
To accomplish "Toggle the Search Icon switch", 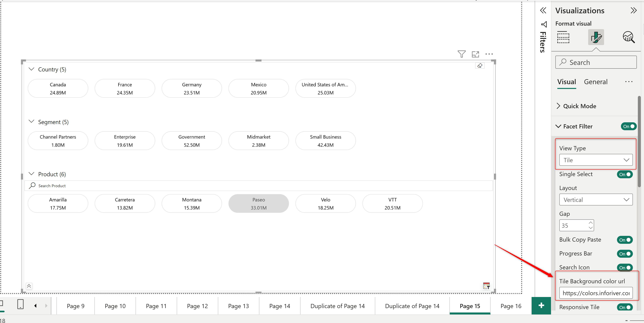I will (625, 267).
